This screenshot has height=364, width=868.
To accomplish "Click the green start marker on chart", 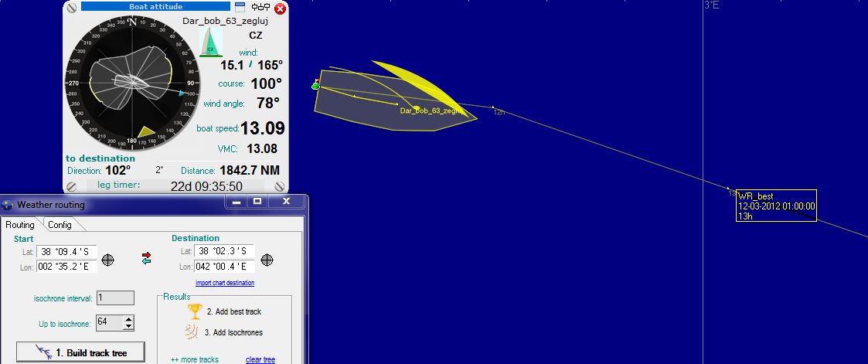I will [x=315, y=86].
